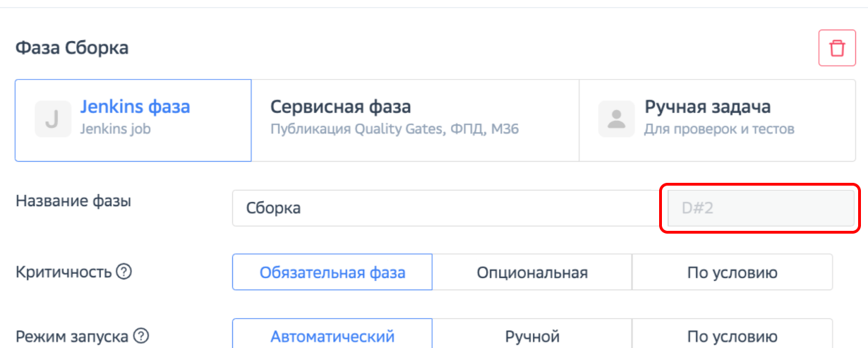Click the person icon for manual task
This screenshot has height=348, width=868.
(x=616, y=119)
